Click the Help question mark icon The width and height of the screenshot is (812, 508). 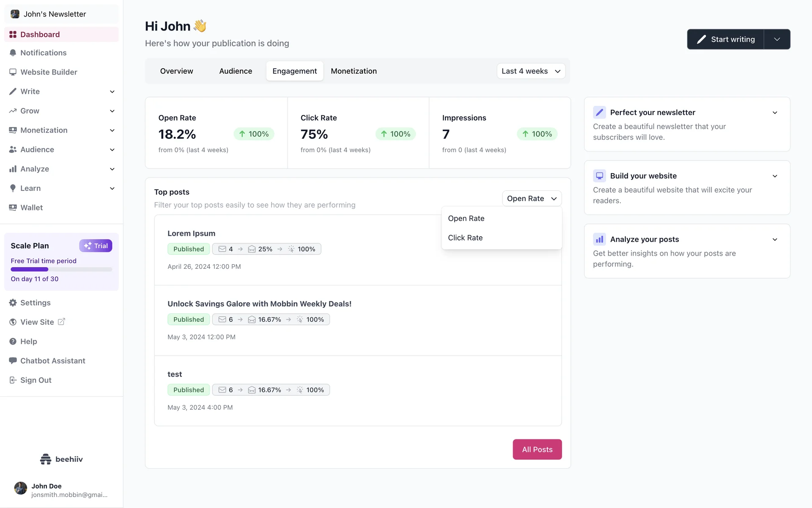(13, 342)
